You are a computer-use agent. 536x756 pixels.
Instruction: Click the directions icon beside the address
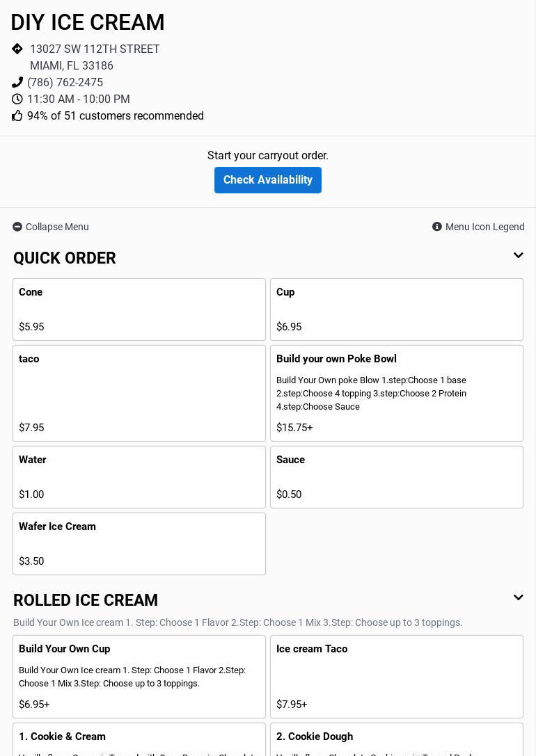[17, 49]
